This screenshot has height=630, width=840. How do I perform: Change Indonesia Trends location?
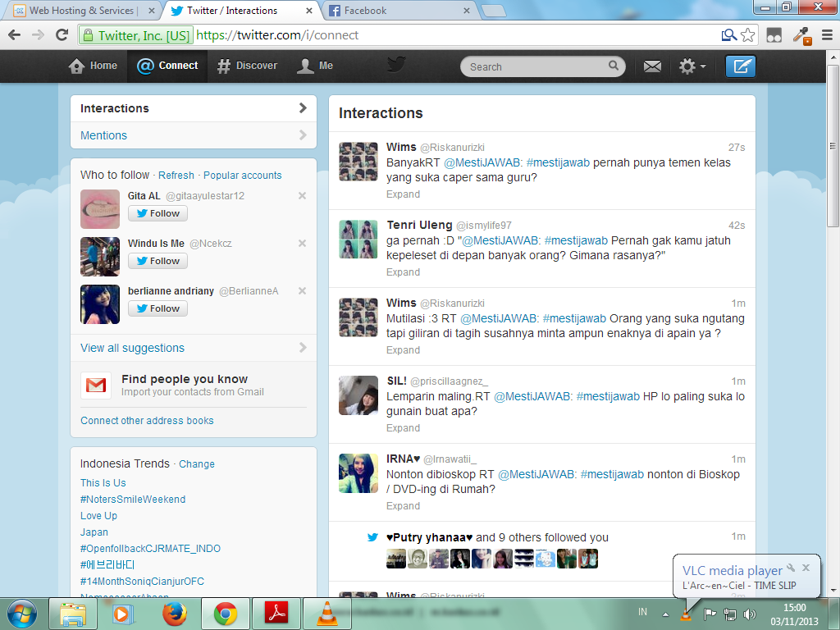[x=197, y=464]
